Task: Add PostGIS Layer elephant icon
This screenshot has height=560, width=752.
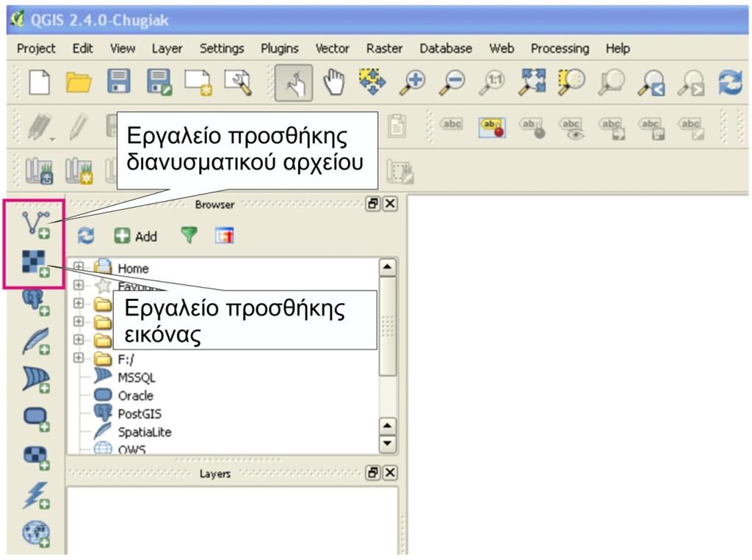Action: point(36,302)
